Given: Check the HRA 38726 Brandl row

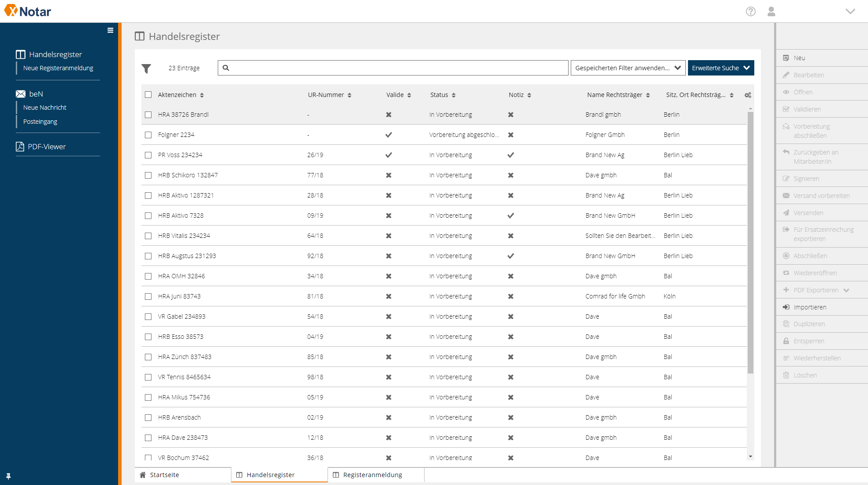Looking at the screenshot, I should (148, 115).
